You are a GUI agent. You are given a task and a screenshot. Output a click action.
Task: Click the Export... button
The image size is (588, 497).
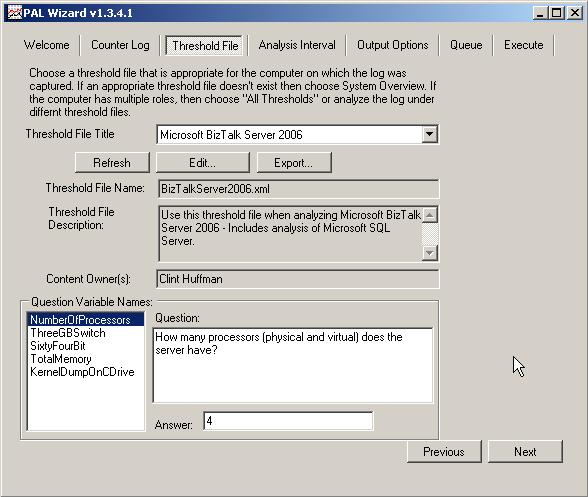pos(294,163)
